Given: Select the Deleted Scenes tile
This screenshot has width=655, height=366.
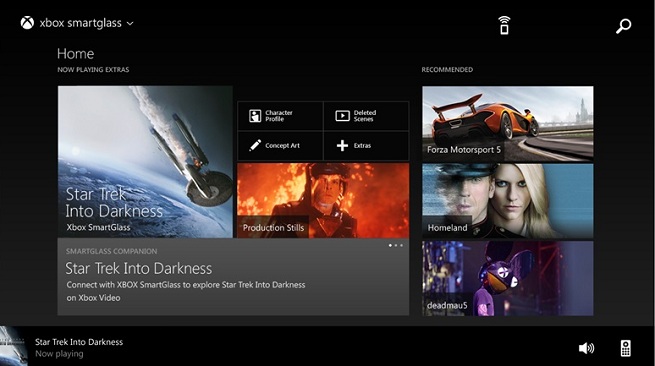Looking at the screenshot, I should point(366,116).
